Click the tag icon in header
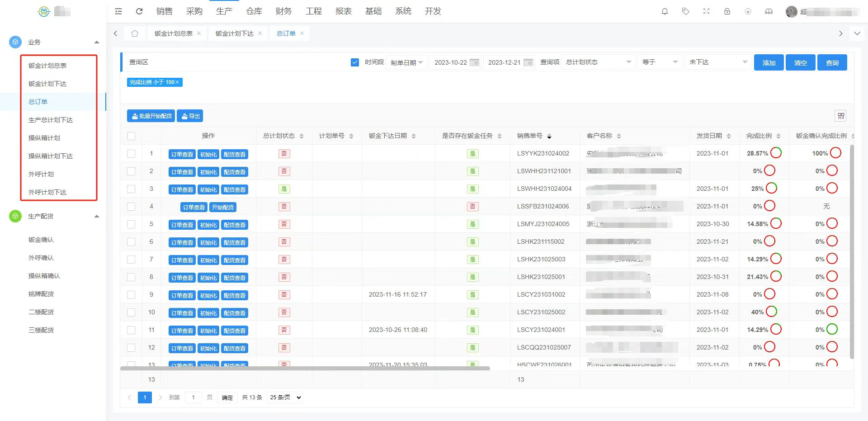This screenshot has width=868, height=421. [685, 11]
